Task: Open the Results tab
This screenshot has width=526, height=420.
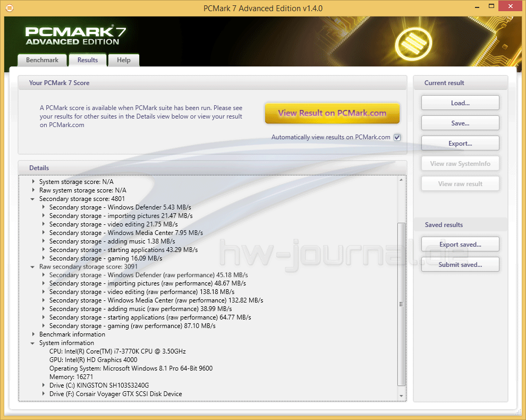Action: click(88, 60)
